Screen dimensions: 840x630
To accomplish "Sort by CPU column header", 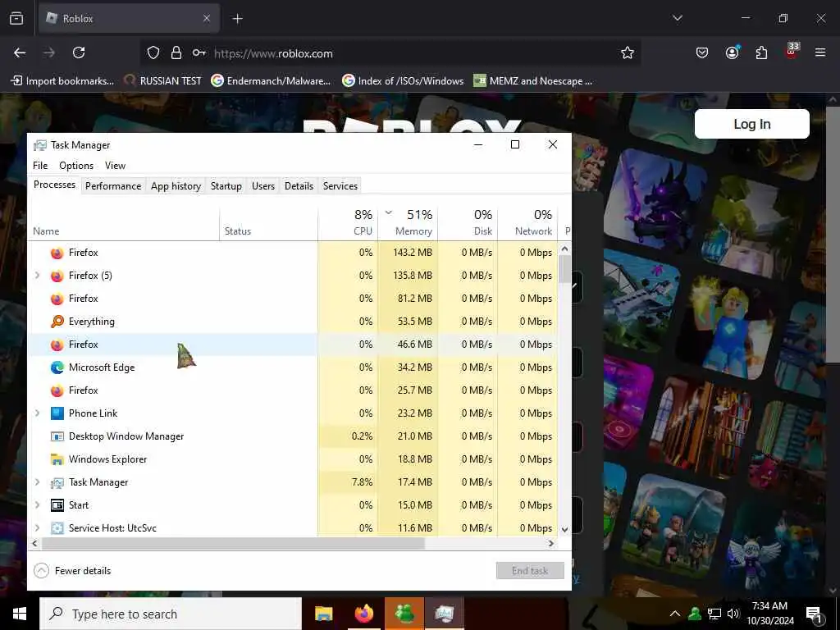I will click(348, 222).
